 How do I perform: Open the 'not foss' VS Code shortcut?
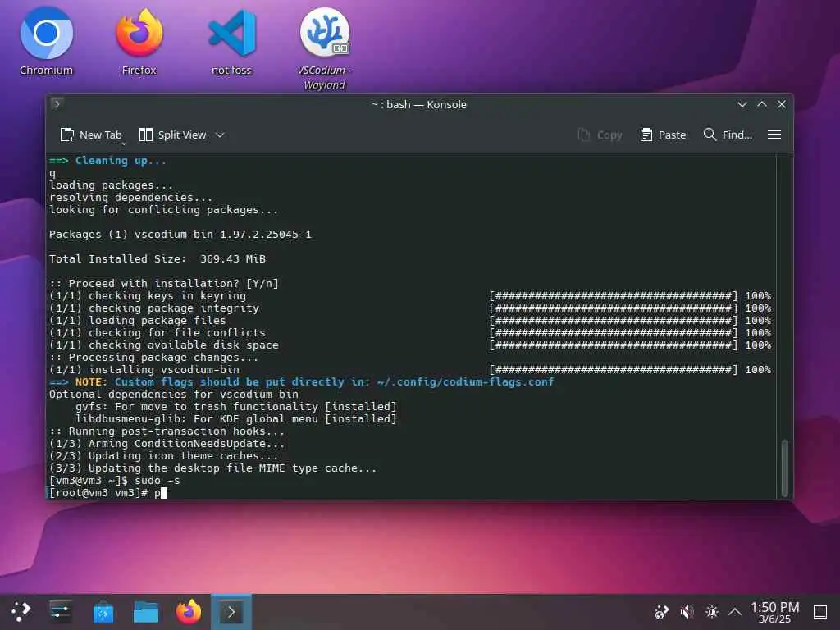point(231,42)
